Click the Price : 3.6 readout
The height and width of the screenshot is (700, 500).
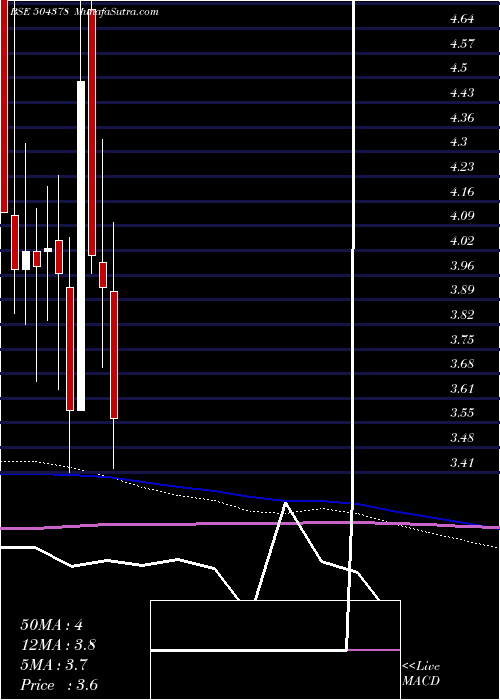tap(59, 685)
